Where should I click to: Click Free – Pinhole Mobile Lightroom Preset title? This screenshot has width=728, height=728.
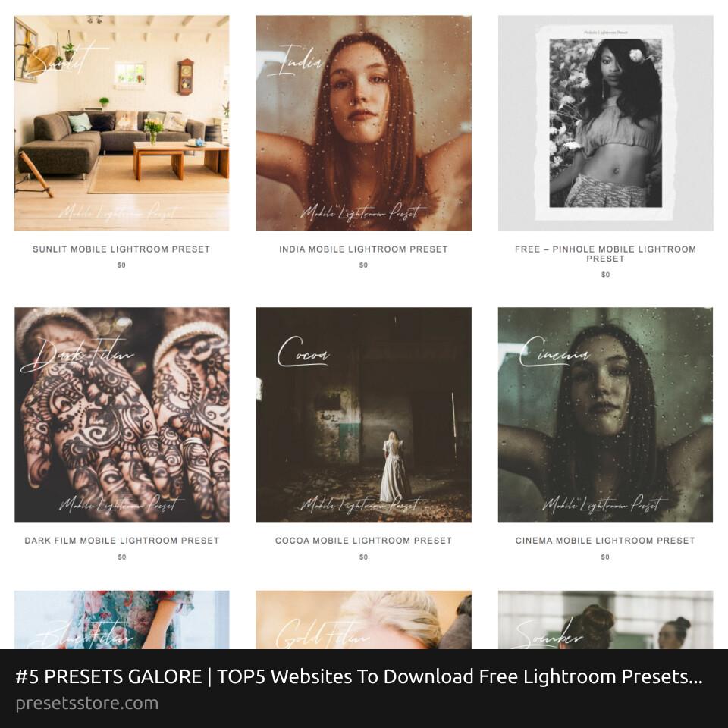tap(605, 254)
